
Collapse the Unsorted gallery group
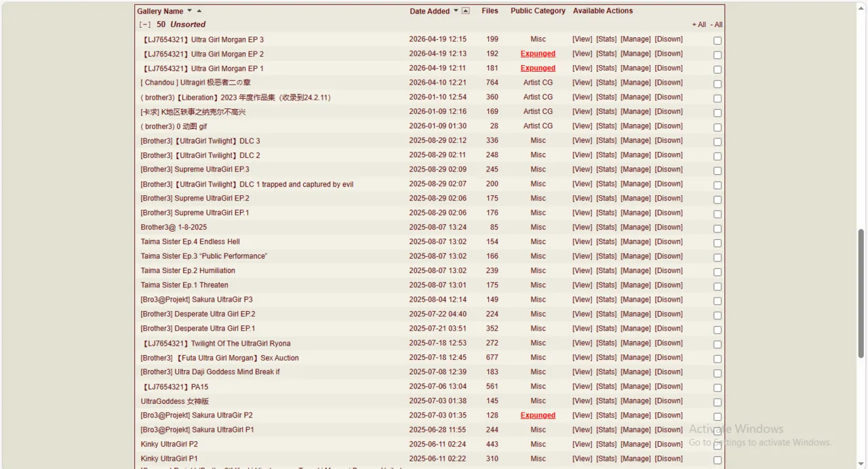(x=144, y=24)
